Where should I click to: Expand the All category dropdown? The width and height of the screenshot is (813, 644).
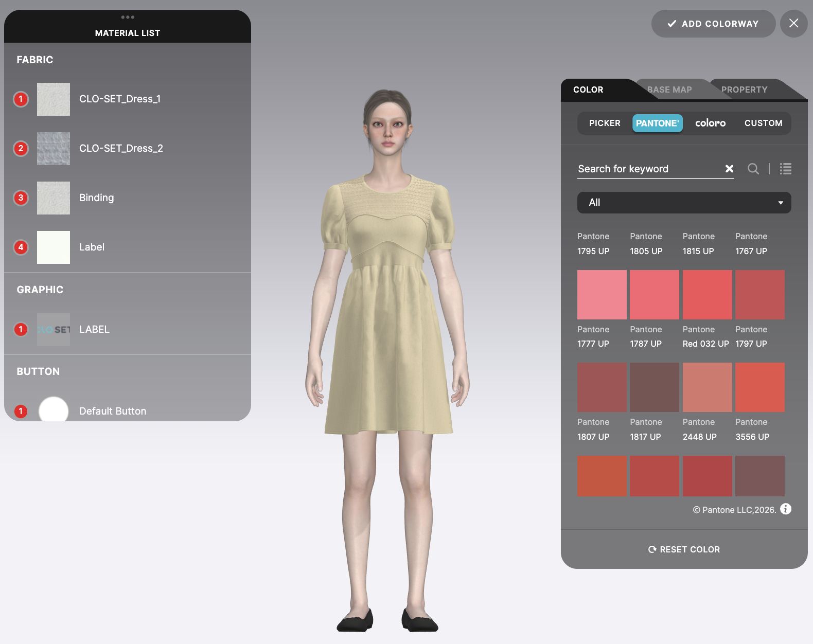point(684,203)
